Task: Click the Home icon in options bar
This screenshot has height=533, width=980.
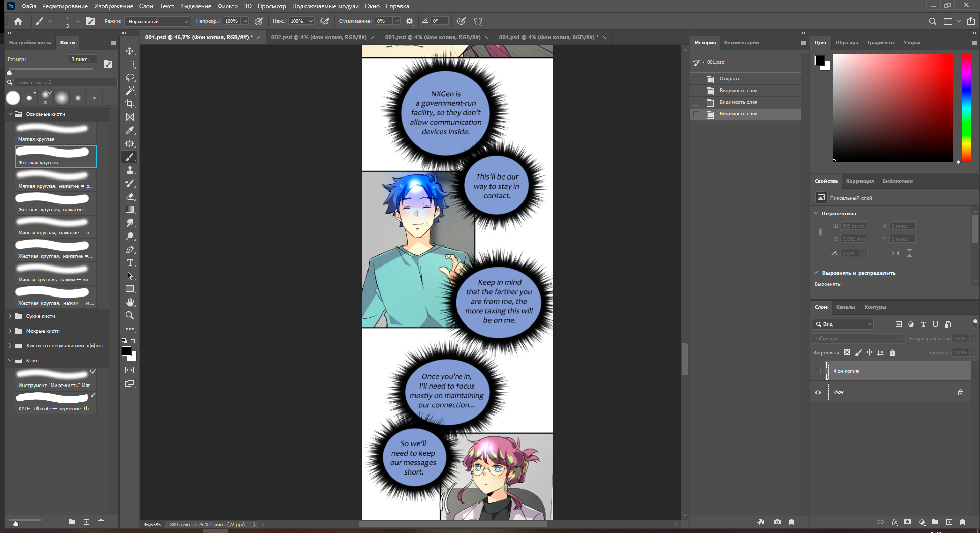Action: point(18,21)
